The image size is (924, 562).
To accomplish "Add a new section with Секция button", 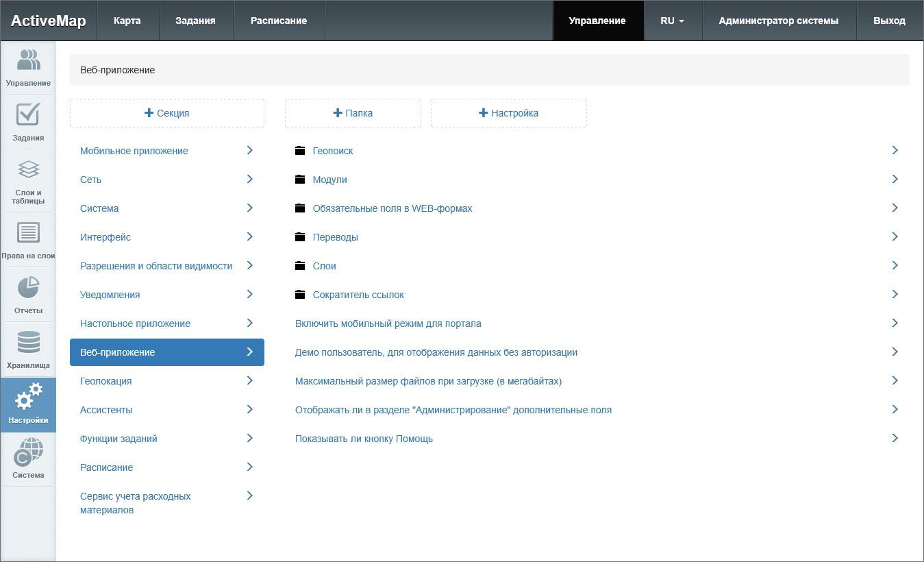I will coord(167,113).
